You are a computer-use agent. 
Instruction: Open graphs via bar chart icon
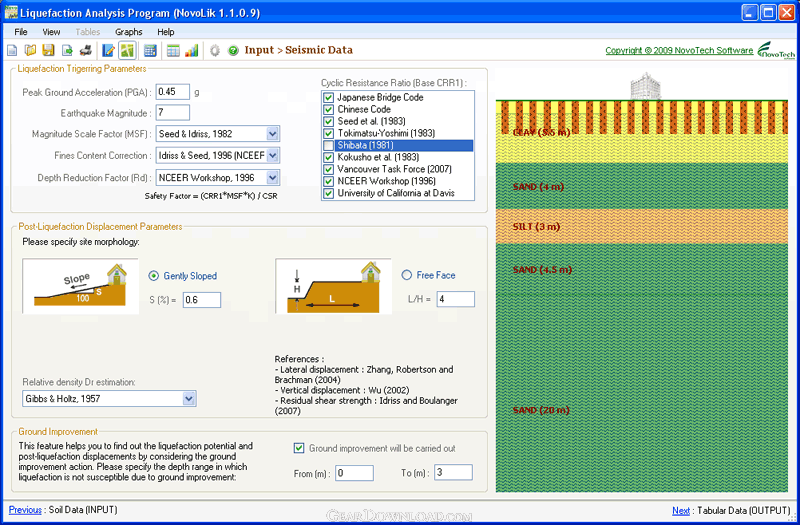191,50
